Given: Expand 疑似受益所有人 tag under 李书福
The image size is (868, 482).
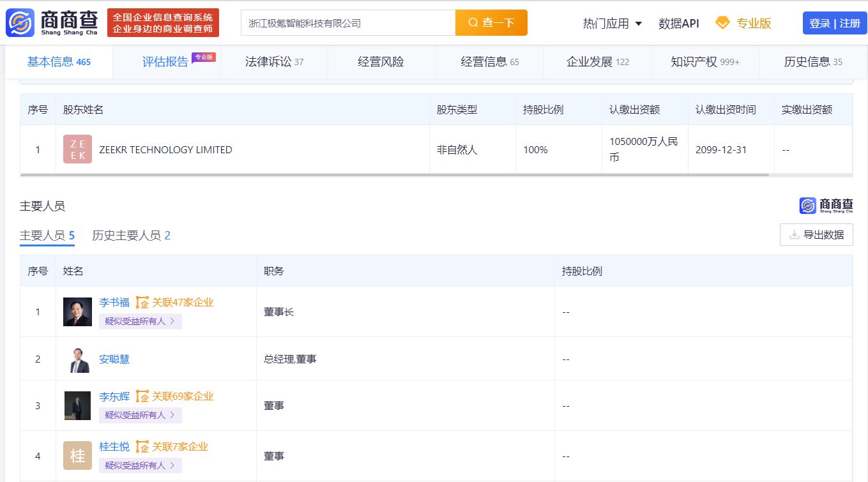Looking at the screenshot, I should (140, 321).
